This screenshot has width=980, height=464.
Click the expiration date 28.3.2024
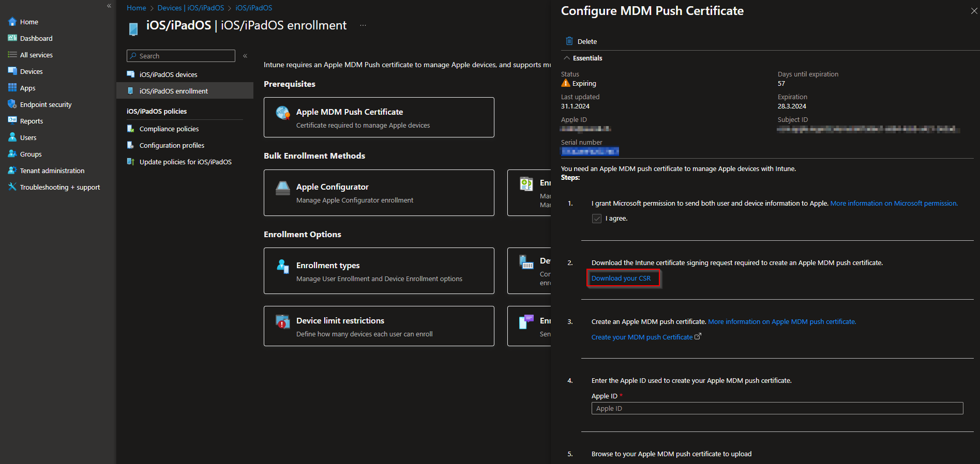(x=792, y=106)
